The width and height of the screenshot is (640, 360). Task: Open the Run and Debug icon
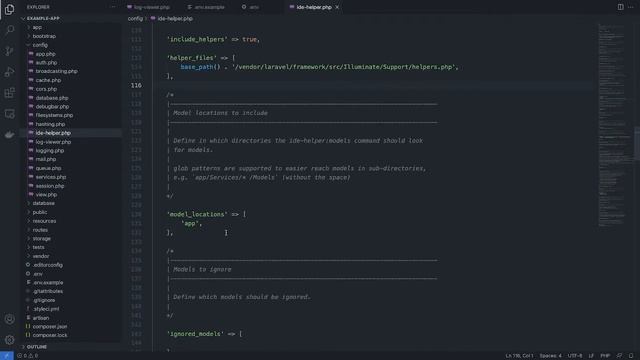(x=9, y=72)
